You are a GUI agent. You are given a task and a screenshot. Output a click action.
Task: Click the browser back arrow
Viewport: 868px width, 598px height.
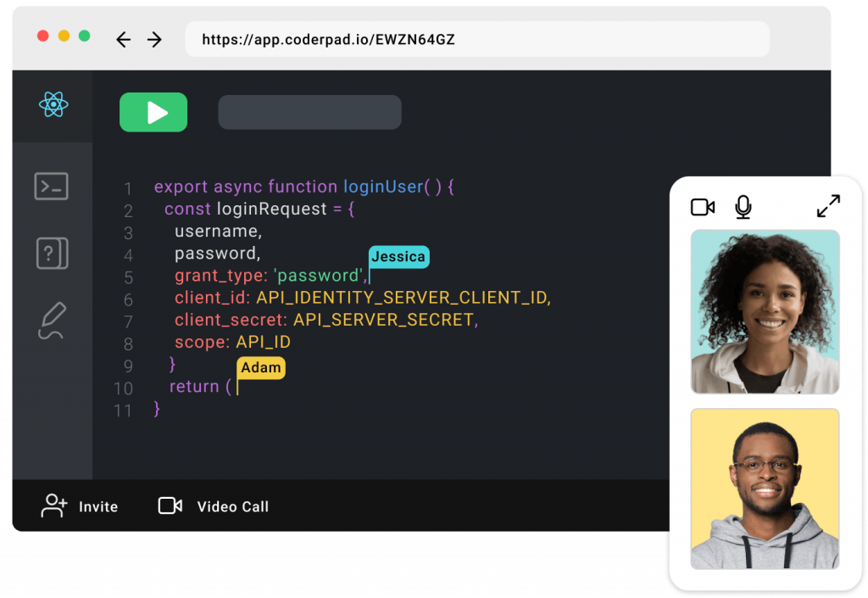point(124,40)
